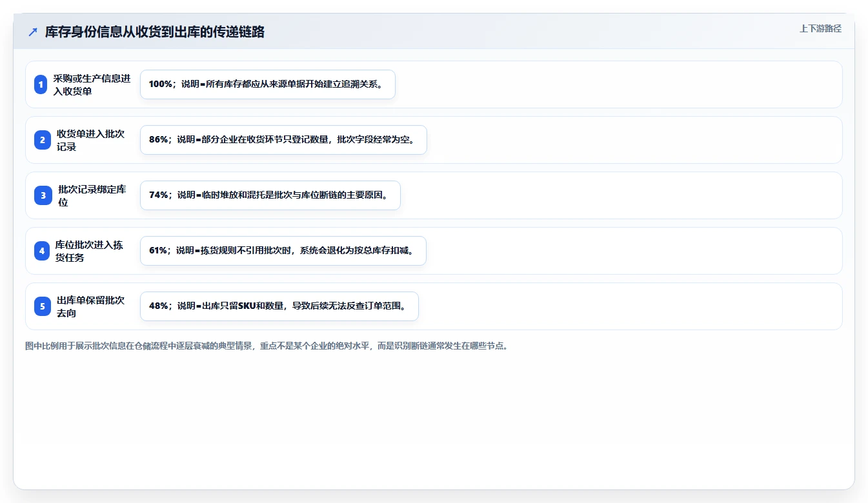This screenshot has width=868, height=503.
Task: Click the step 3 number badge
Action: pyautogui.click(x=43, y=195)
